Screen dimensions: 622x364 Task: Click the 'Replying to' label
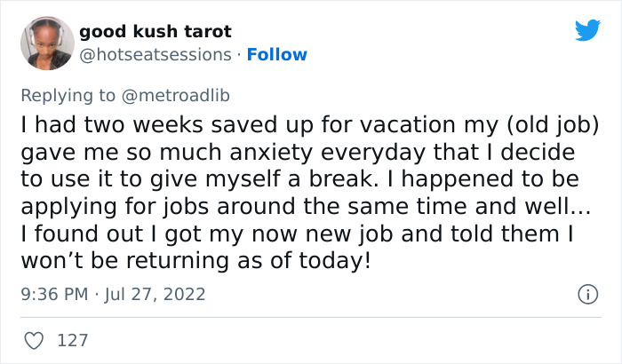[69, 94]
